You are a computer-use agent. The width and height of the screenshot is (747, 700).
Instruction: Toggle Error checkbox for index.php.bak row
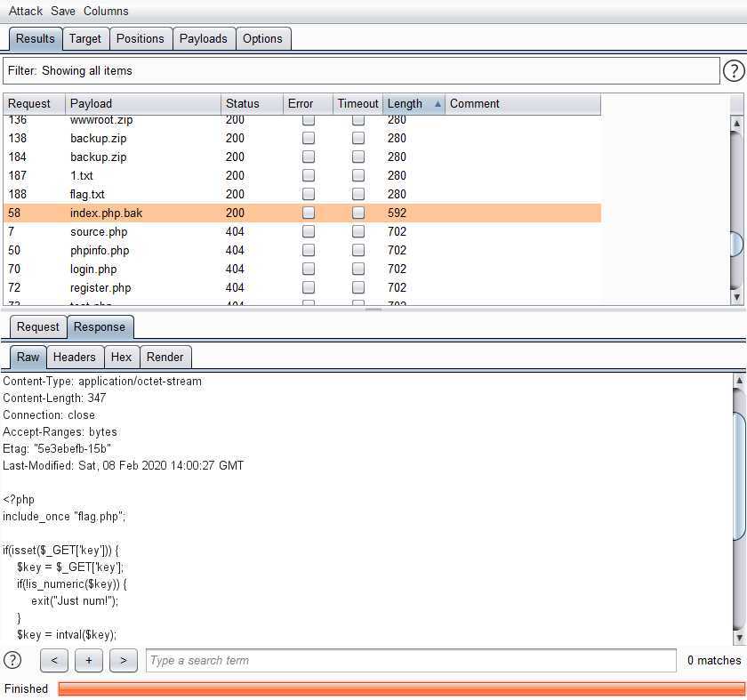coord(309,213)
